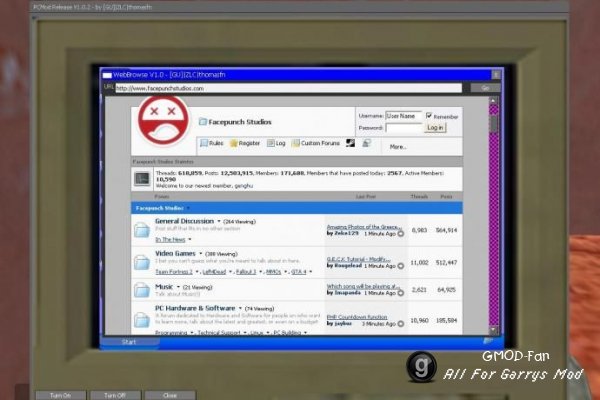Open the Left4Dead subforum link
Image resolution: width=600 pixels, height=400 pixels.
coord(214,272)
